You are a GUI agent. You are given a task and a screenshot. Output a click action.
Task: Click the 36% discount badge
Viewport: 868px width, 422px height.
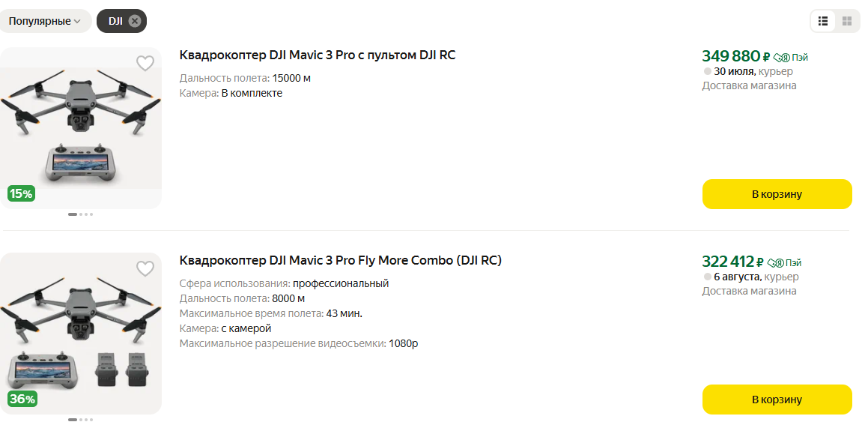[x=22, y=399]
